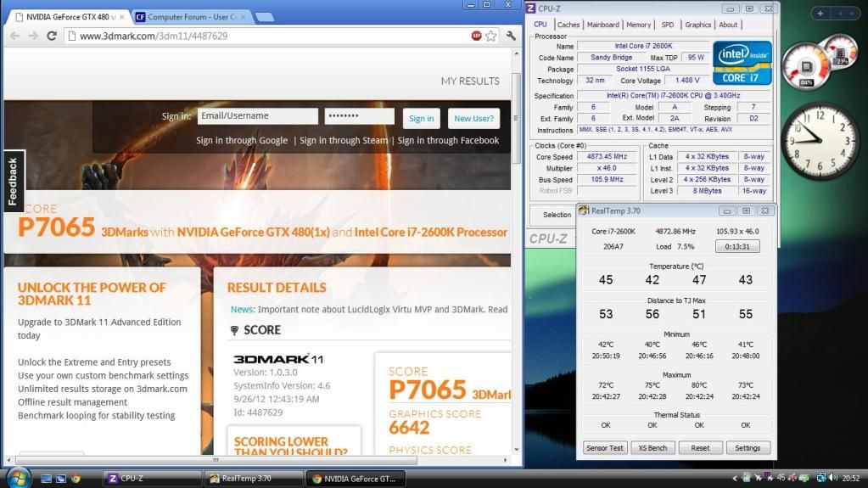Switch to NVIDIA GeForce GT taskbar button

click(x=356, y=479)
